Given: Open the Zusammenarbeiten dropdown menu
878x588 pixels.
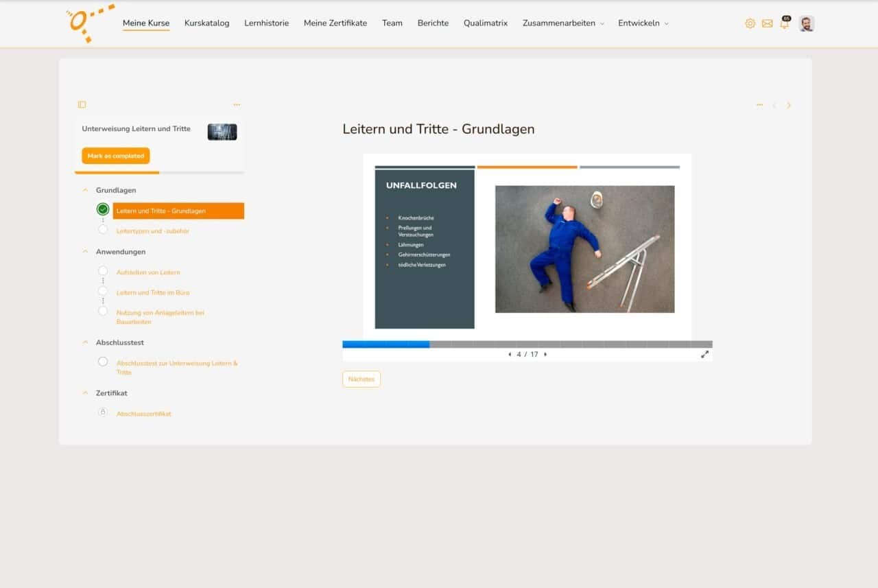Looking at the screenshot, I should click(x=562, y=23).
